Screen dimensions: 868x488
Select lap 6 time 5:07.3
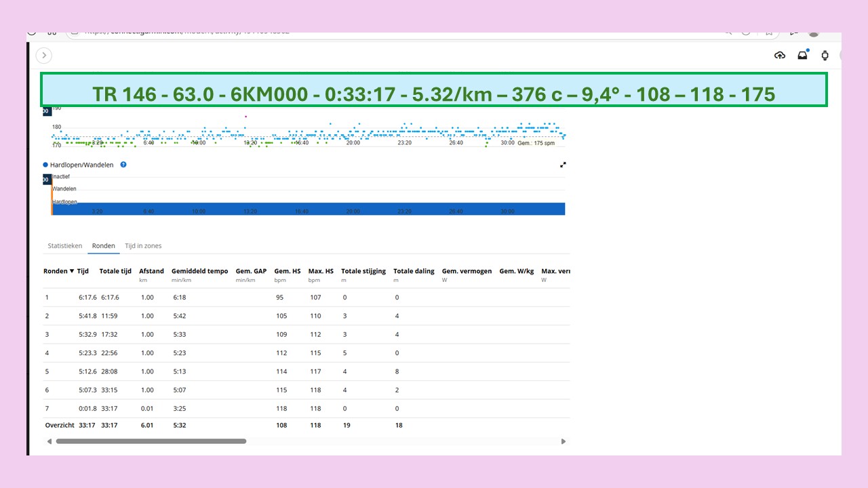click(87, 390)
